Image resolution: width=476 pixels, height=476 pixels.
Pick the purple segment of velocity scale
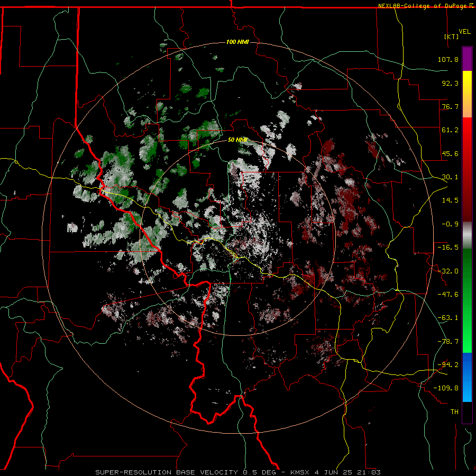pos(467,59)
